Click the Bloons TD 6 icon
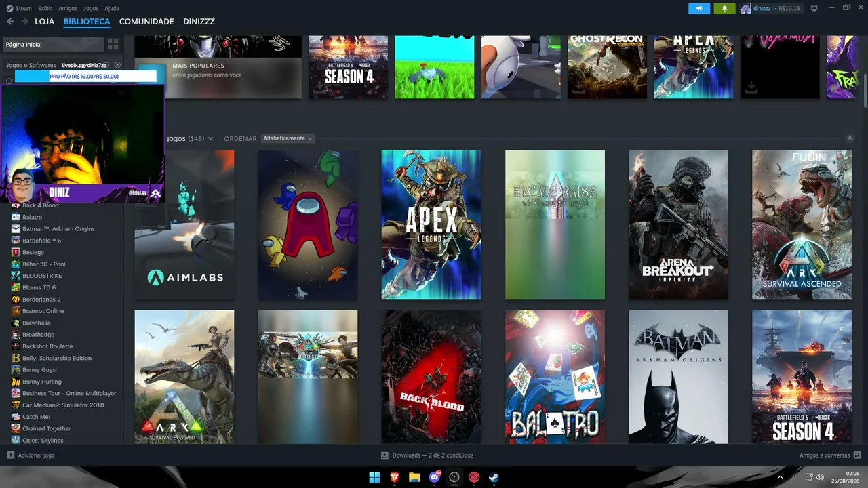The height and width of the screenshot is (488, 868). [16, 287]
